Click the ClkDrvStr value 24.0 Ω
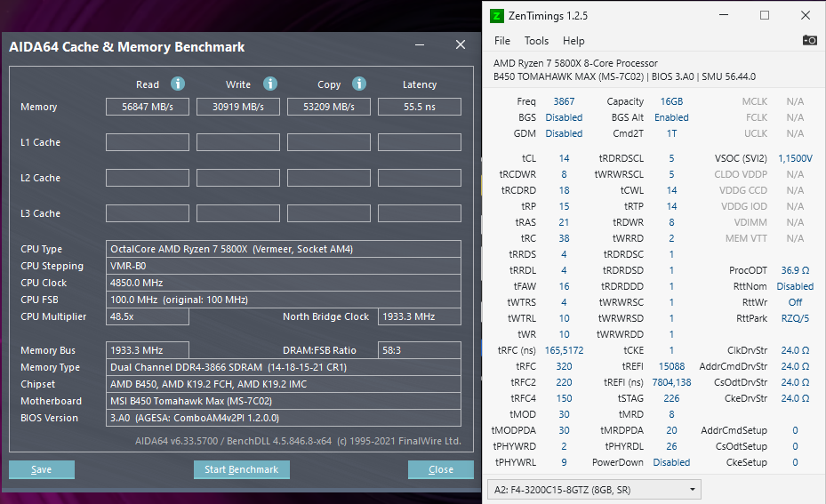The height and width of the screenshot is (504, 826). [x=795, y=350]
